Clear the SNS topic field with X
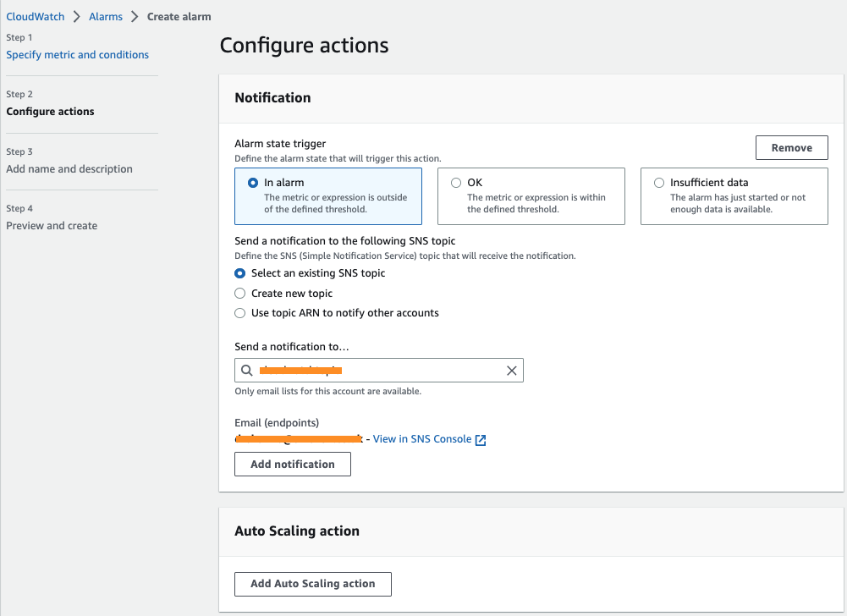 pos(511,371)
